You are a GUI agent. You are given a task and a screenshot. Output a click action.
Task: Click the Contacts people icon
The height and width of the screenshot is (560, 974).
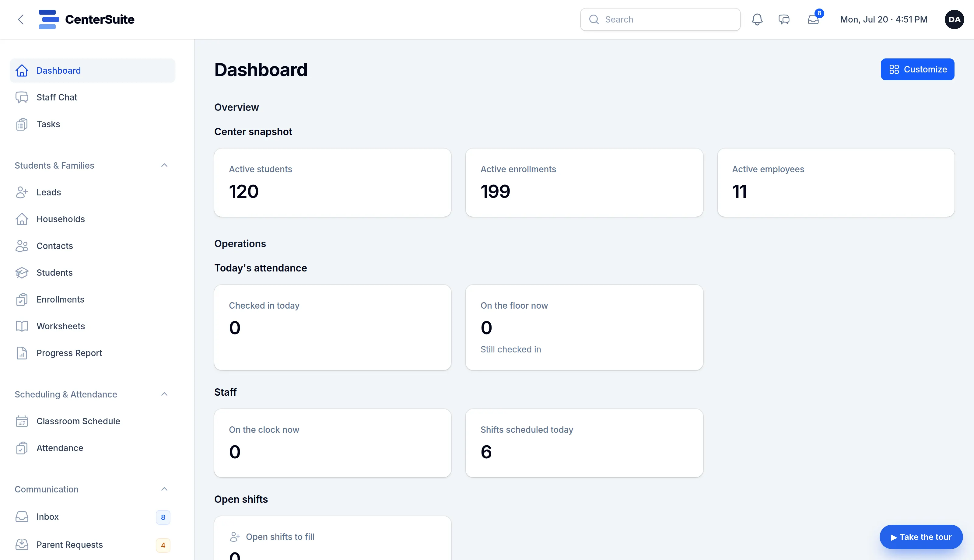point(22,246)
